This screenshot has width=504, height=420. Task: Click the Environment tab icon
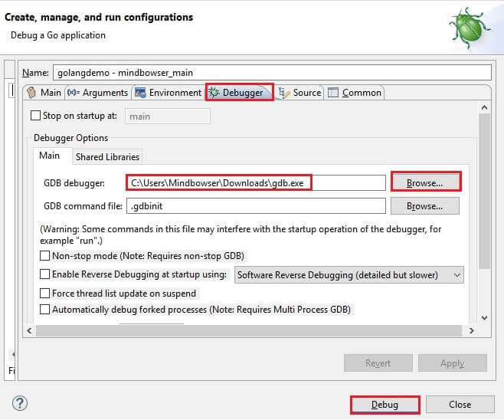click(141, 93)
